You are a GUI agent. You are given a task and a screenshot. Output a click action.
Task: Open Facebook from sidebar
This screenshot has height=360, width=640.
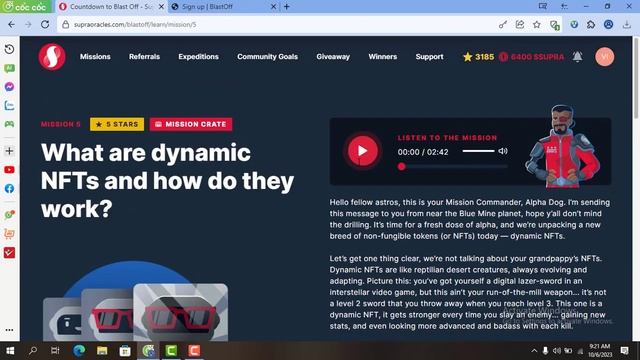tap(9, 189)
